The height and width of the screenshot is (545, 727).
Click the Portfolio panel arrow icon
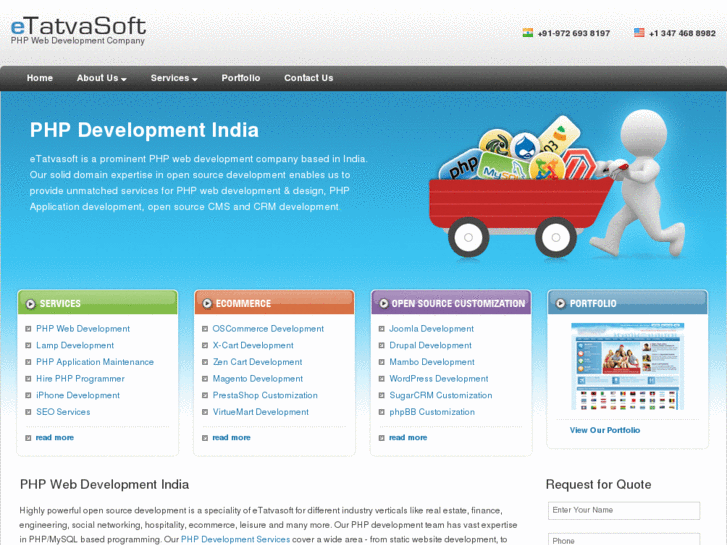561,304
